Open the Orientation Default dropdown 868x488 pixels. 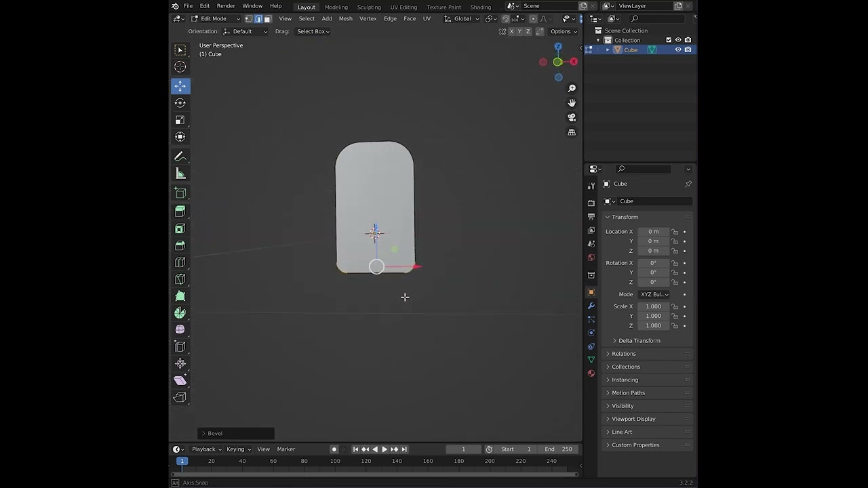245,31
